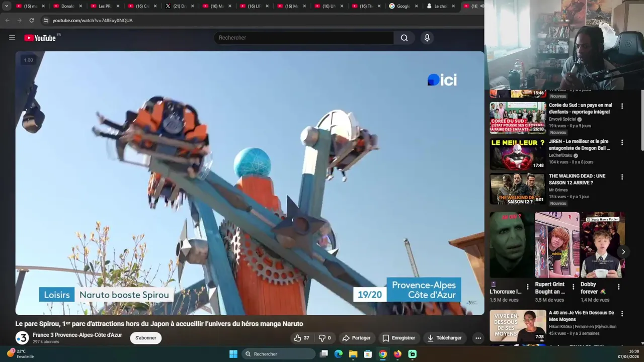Like the video with thumbs up
The height and width of the screenshot is (362, 644).
point(302,338)
